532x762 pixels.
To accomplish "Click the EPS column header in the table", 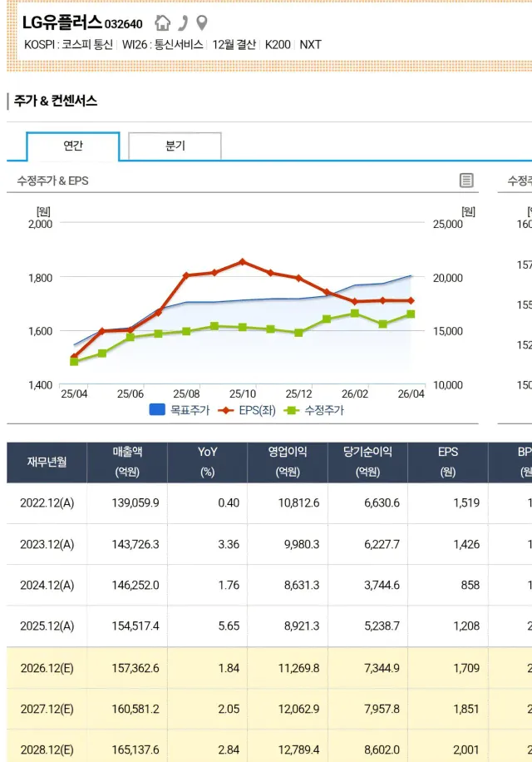I will (448, 462).
